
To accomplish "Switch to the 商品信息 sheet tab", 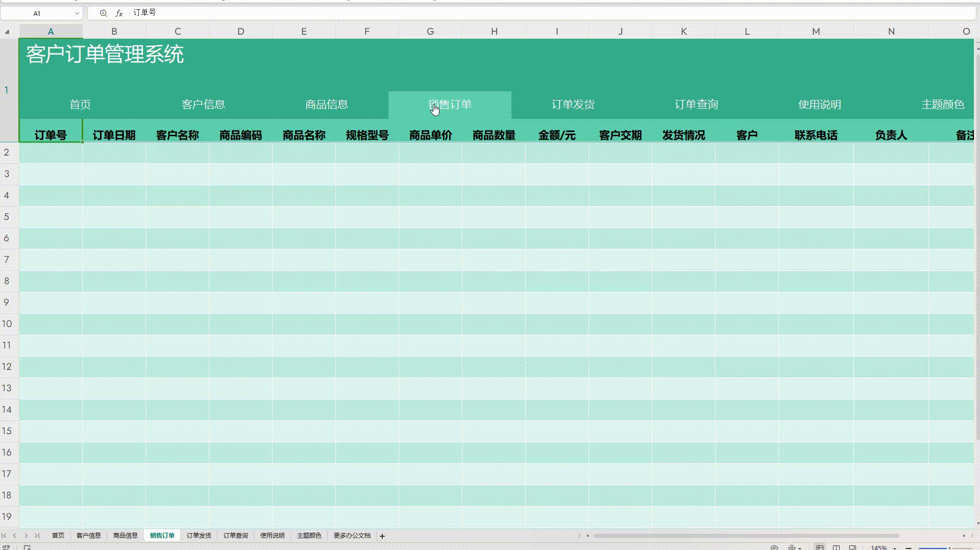I will pos(126,536).
